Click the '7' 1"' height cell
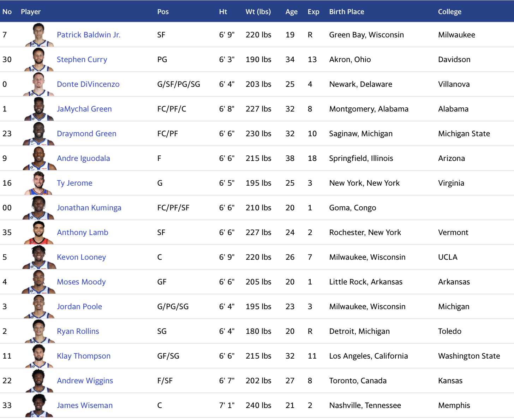The width and height of the screenshot is (514, 420). click(227, 405)
